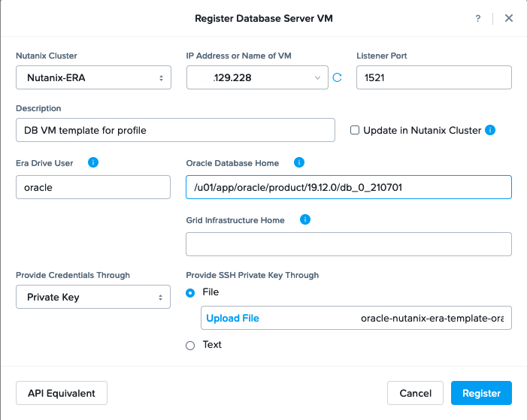527x420 pixels.
Task: View Oracle Database Home info icon
Action: tap(299, 162)
